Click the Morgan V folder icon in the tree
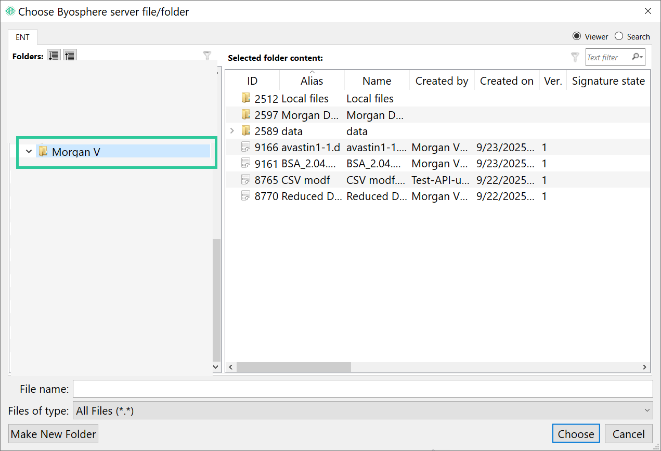 click(x=43, y=151)
